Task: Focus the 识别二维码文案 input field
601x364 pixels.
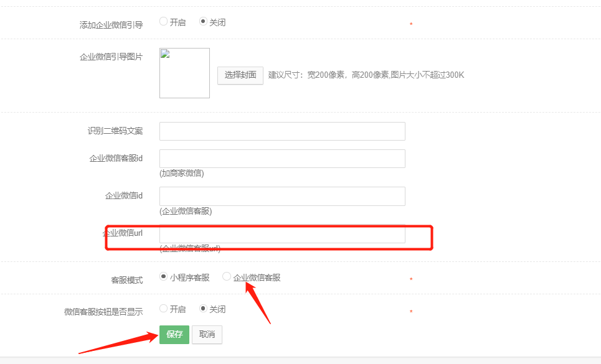Action: pyautogui.click(x=283, y=131)
